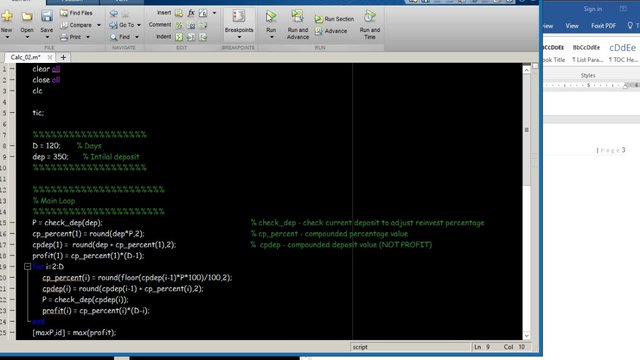The width and height of the screenshot is (640, 360).
Task: Click the Ln 9 status indicator
Action: click(482, 347)
